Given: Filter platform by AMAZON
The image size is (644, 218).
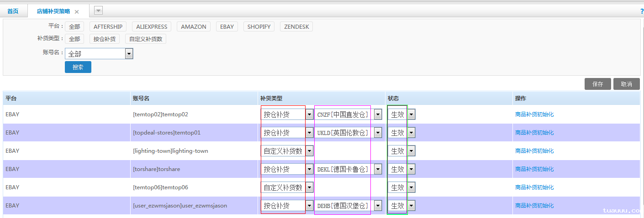Looking at the screenshot, I should pyautogui.click(x=194, y=27).
